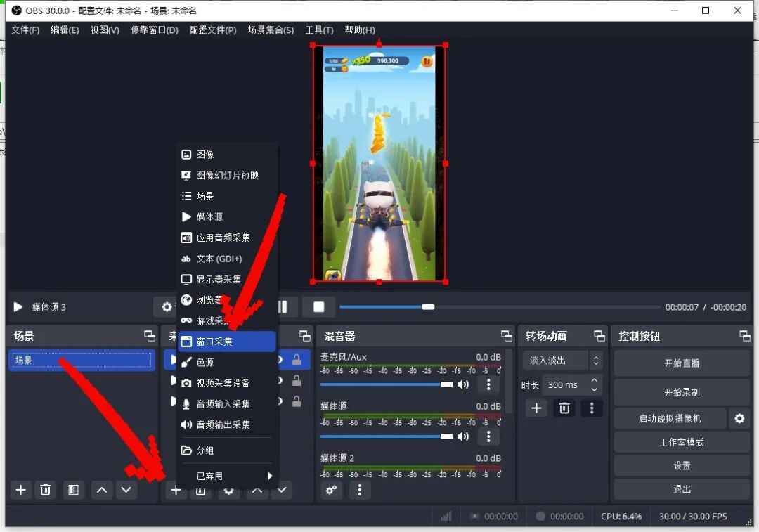Viewport: 759px width, 532px height.
Task: Toggle lock on first source row
Action: (297, 360)
